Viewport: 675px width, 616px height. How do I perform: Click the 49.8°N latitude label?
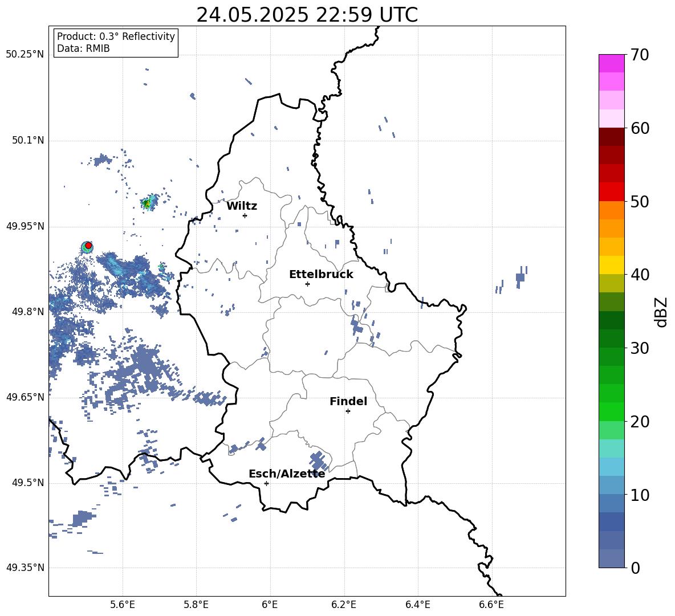click(29, 312)
